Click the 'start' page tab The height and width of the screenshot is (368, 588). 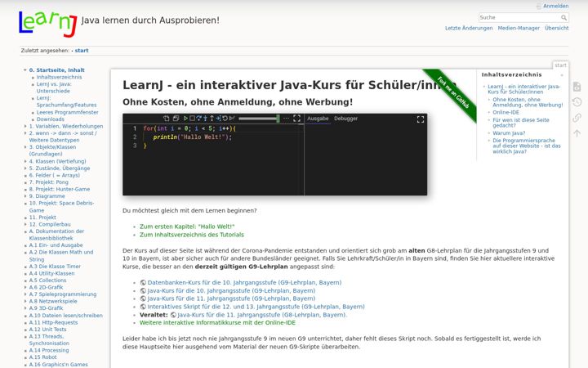click(x=560, y=65)
